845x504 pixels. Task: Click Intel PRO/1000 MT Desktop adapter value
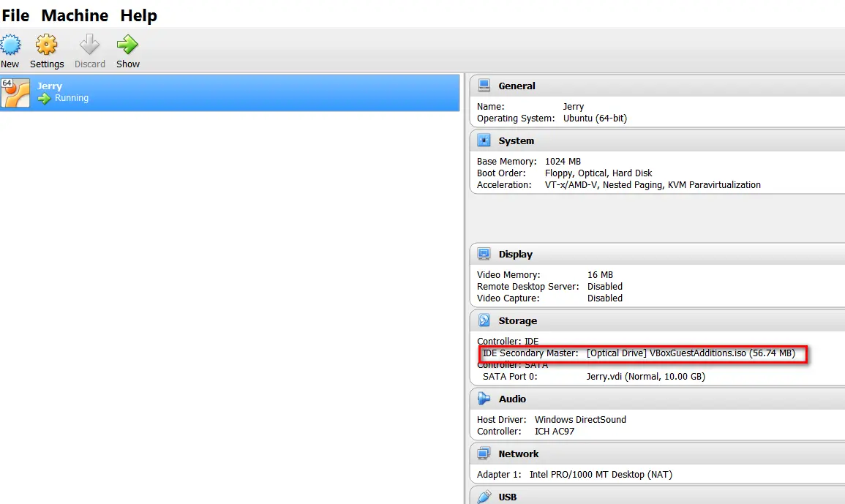601,474
